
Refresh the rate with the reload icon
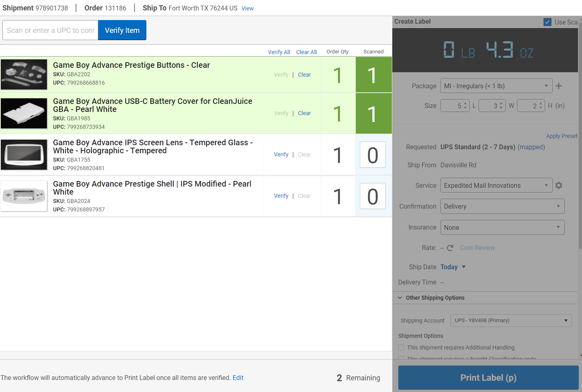tap(450, 248)
